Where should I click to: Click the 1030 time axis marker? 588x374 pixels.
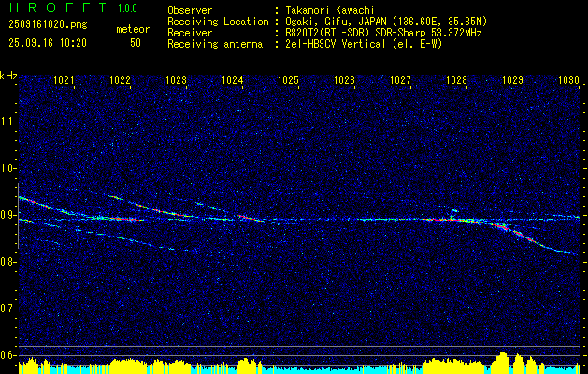(x=569, y=79)
